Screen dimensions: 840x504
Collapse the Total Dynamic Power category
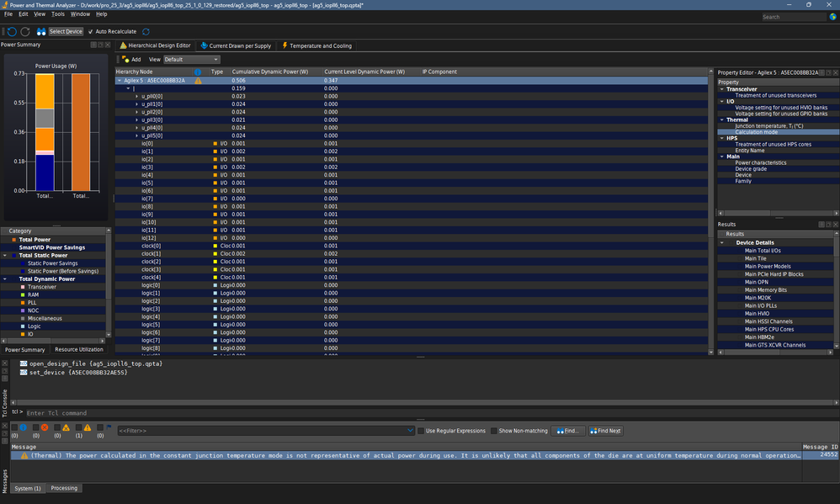tap(4, 279)
